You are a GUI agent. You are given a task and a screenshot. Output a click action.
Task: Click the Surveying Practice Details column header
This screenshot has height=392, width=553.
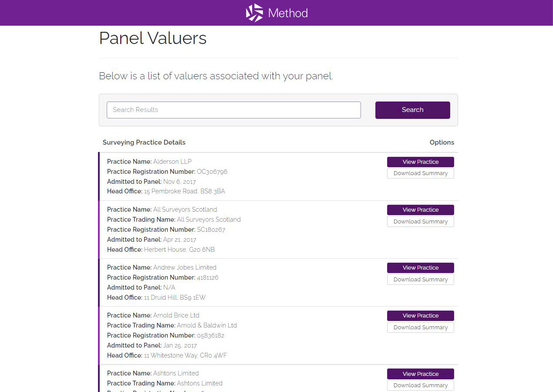click(144, 142)
